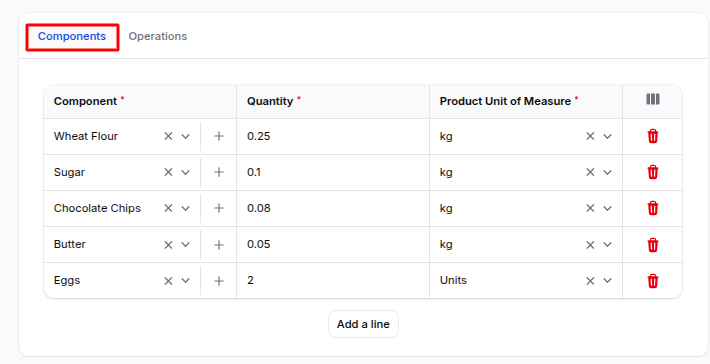This screenshot has height=364, width=710.
Task: Expand the Wheat Flour component dropdown
Action: (185, 136)
